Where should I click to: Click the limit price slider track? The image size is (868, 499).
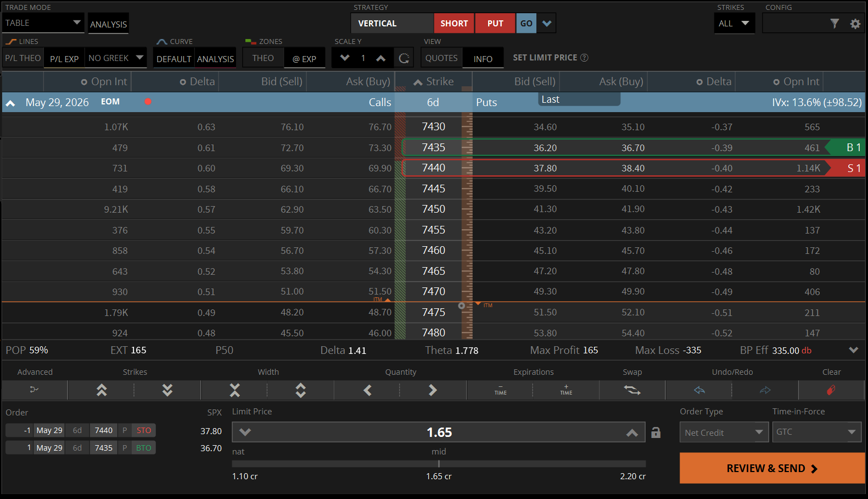(x=439, y=464)
